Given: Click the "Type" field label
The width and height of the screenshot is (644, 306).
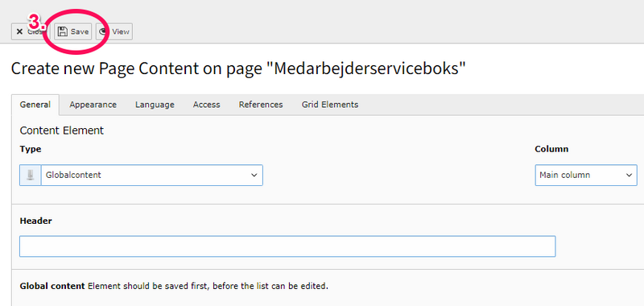Looking at the screenshot, I should click(x=31, y=150).
